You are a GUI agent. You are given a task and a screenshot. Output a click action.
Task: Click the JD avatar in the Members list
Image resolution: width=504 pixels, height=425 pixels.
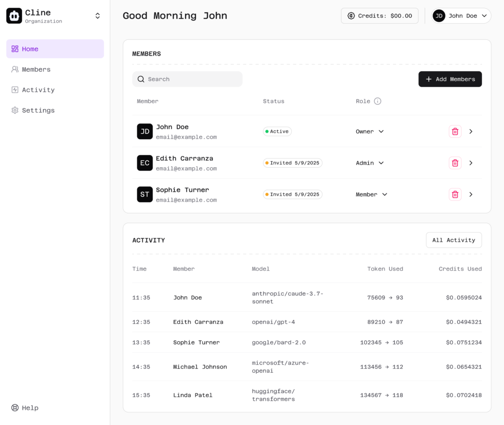(x=145, y=131)
